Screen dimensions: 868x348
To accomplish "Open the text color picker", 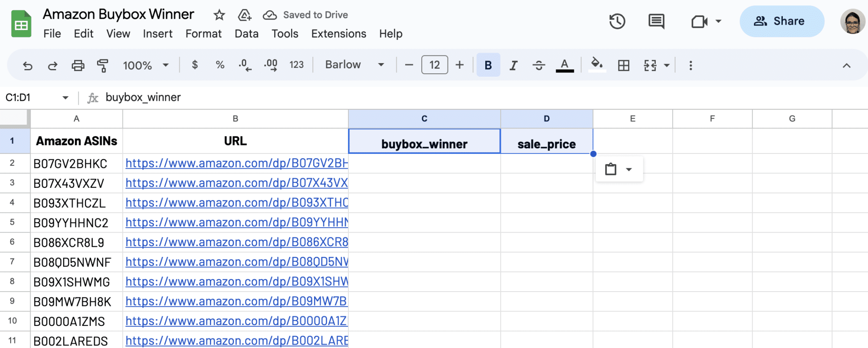I will point(565,65).
